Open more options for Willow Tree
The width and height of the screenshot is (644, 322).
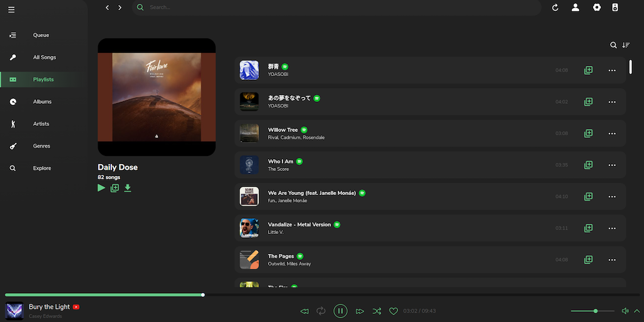612,134
